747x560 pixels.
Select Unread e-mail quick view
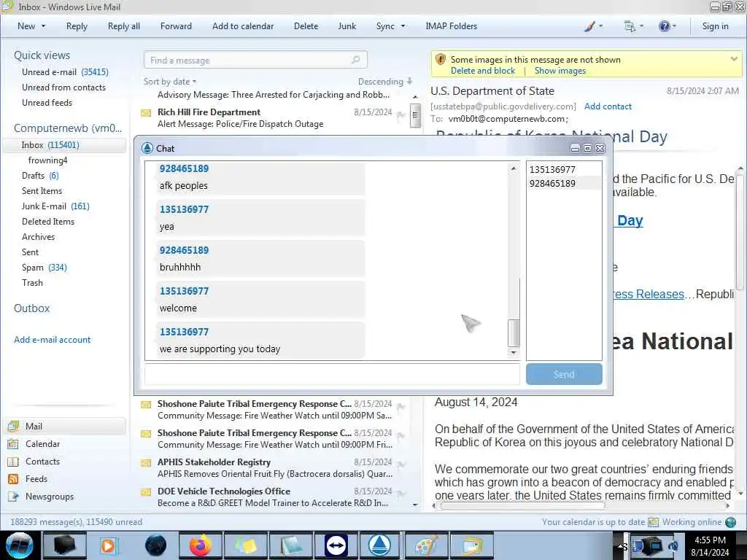[x=65, y=72]
